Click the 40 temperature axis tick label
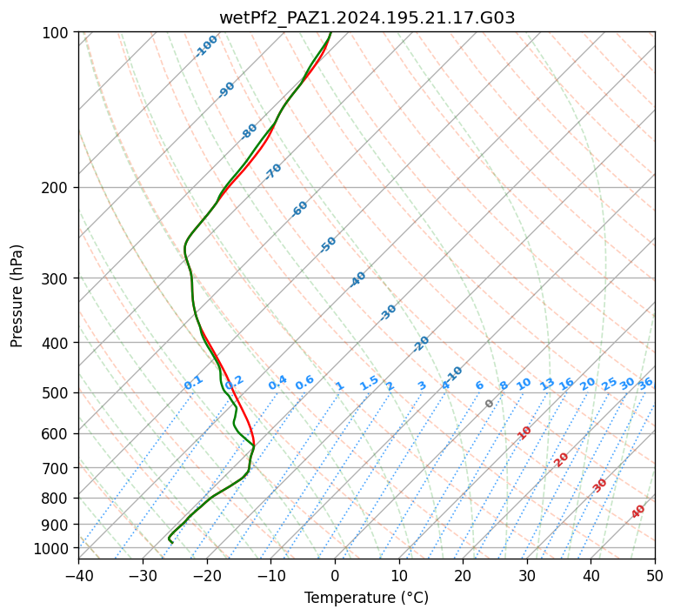Image resolution: width=674 pixels, height=616 pixels. (591, 575)
